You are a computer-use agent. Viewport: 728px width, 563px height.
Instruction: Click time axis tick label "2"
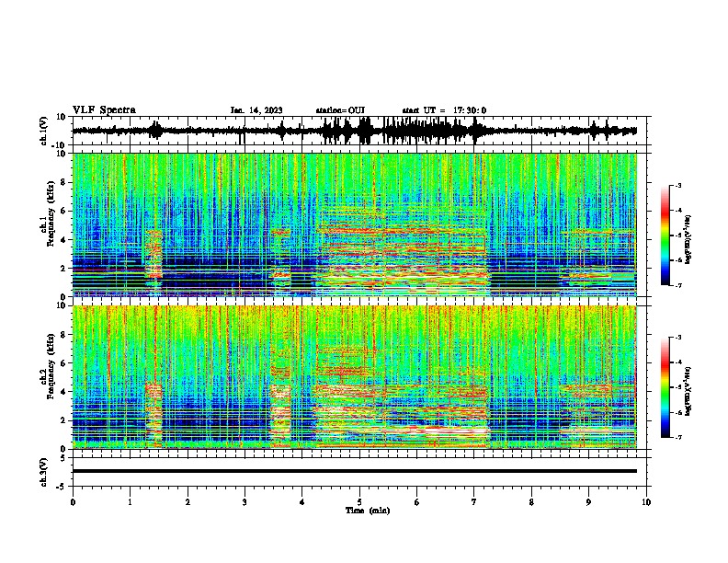188,502
